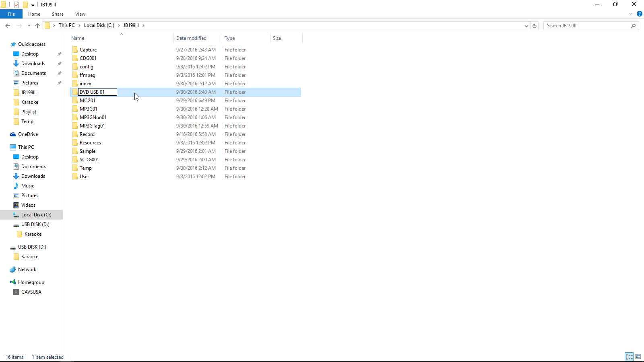This screenshot has height=362, width=644.
Task: Click the JB199III breadcrumb segment
Action: point(131,25)
